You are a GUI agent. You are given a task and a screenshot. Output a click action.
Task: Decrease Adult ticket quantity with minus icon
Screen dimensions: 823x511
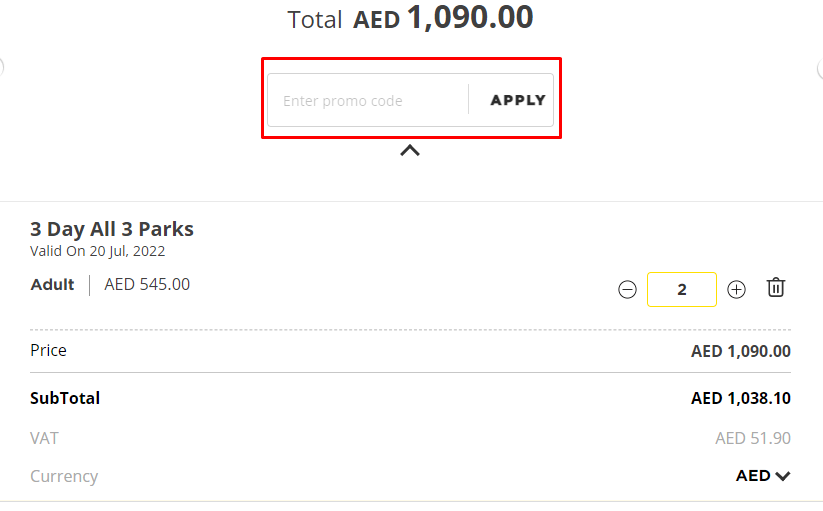627,290
